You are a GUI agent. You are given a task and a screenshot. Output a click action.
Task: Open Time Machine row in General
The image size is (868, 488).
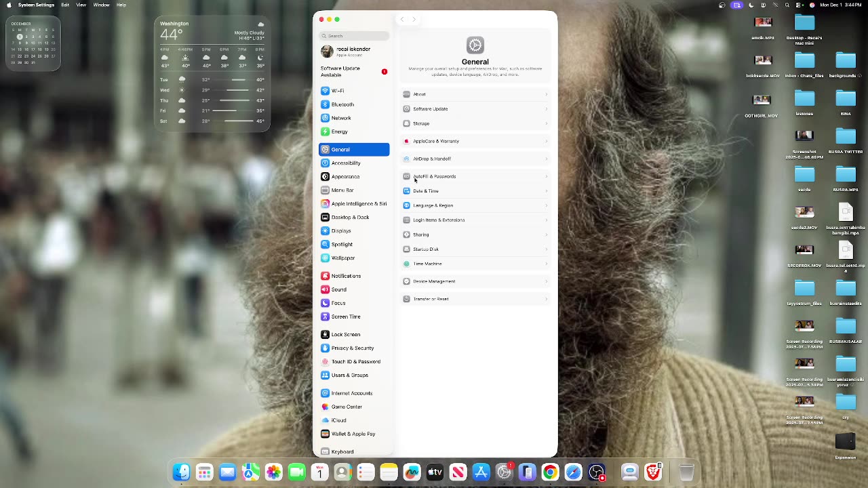[475, 264]
